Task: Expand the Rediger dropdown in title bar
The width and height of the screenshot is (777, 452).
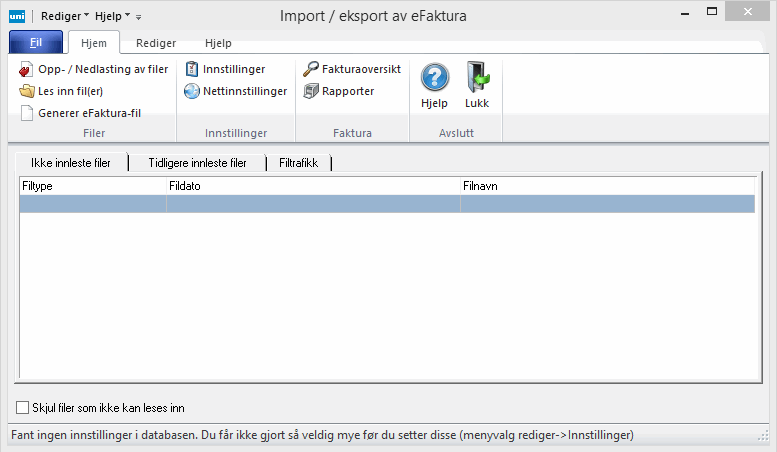Action: coord(65,16)
